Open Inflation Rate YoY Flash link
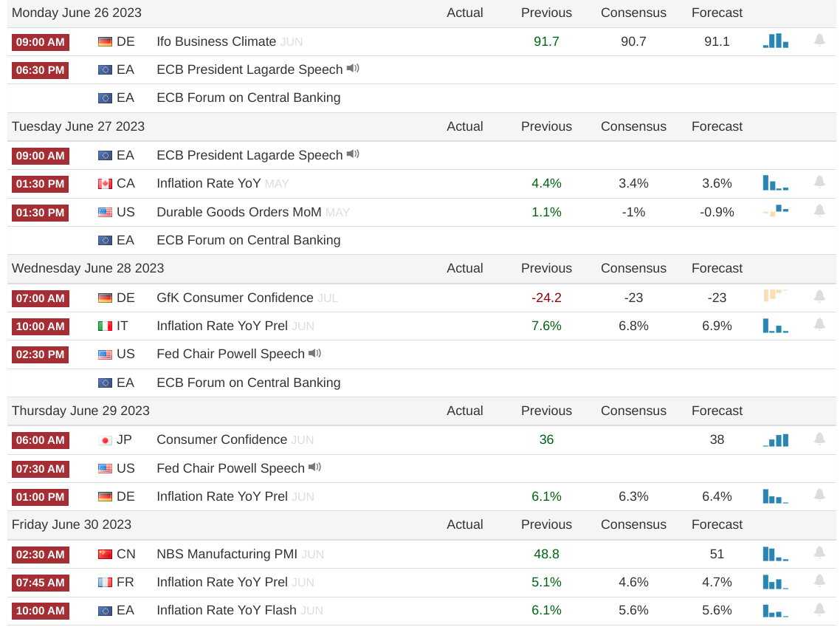 (x=226, y=610)
